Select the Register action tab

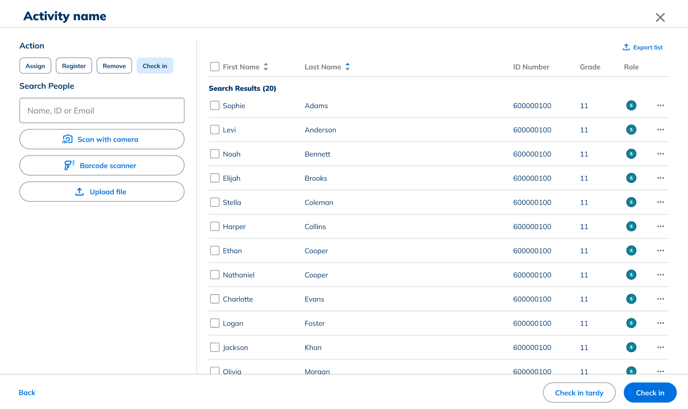tap(74, 66)
